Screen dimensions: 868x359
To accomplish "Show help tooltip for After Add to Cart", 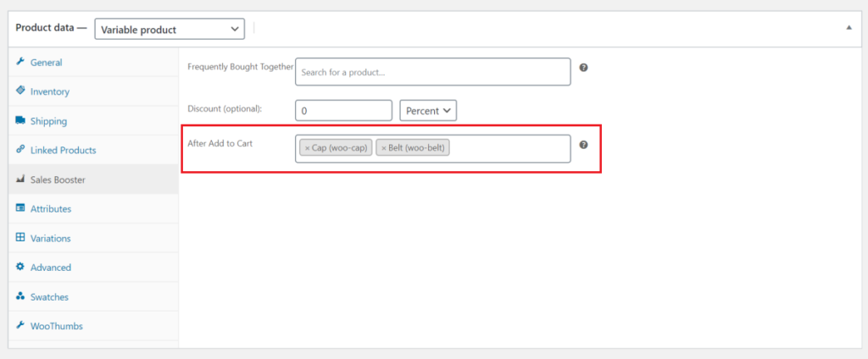I will coord(583,145).
